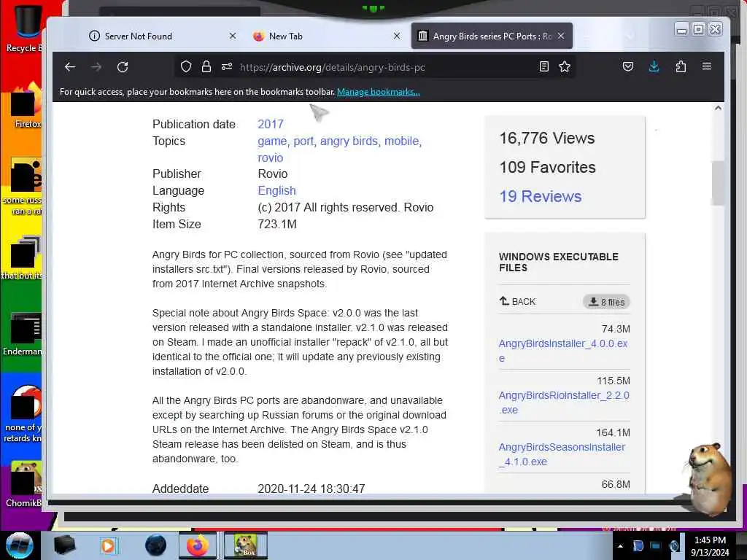747x560 pixels.
Task: Open the Extensions puzzle icon
Action: (x=681, y=66)
